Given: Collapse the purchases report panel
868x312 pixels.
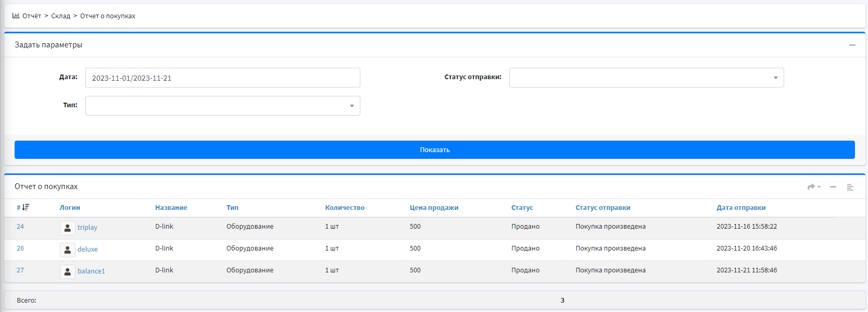Looking at the screenshot, I should [x=833, y=187].
